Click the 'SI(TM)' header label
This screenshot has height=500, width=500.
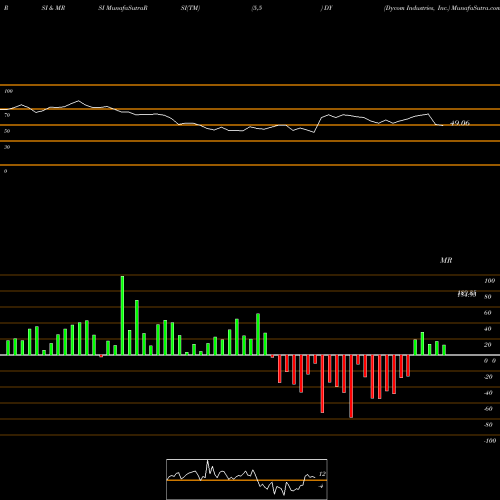(x=190, y=8)
